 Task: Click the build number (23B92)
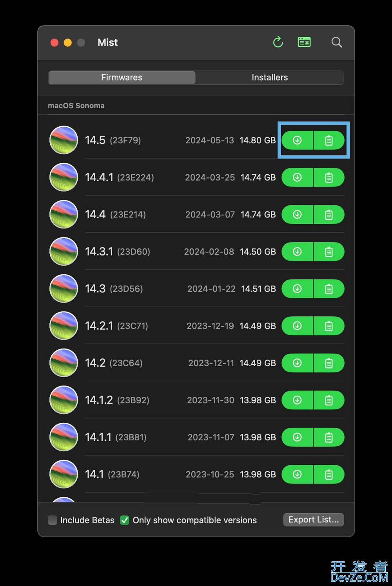click(133, 400)
